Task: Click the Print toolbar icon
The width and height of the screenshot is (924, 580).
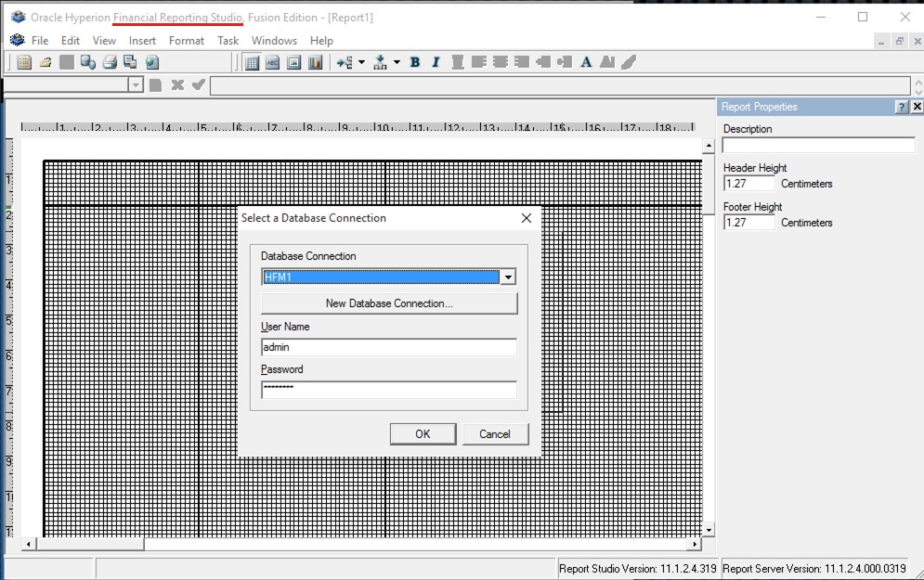Action: (109, 62)
